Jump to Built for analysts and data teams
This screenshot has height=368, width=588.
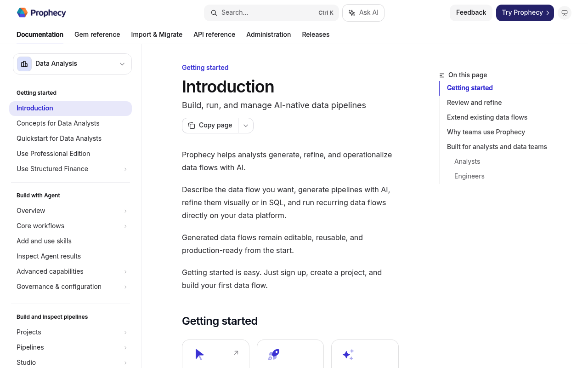tap(497, 147)
